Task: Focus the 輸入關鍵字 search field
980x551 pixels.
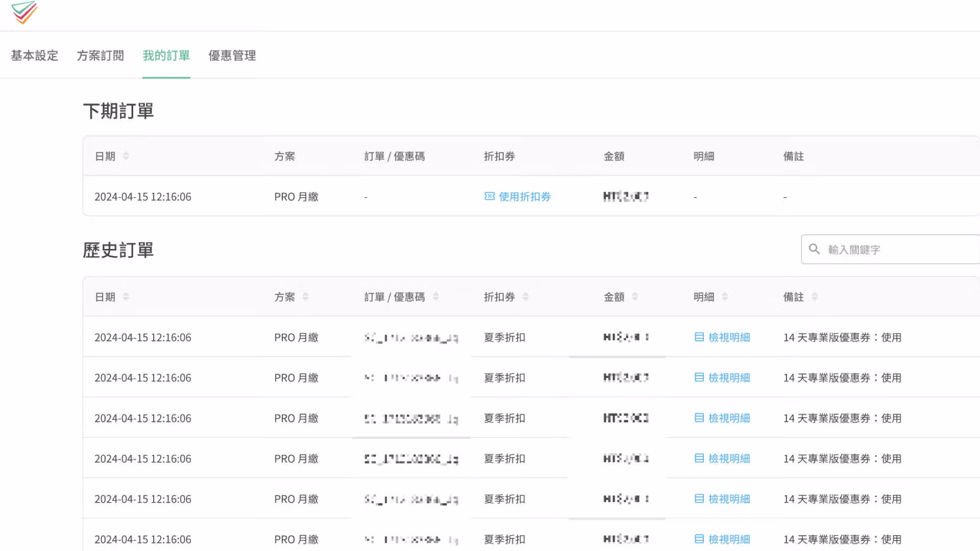Action: (891, 249)
